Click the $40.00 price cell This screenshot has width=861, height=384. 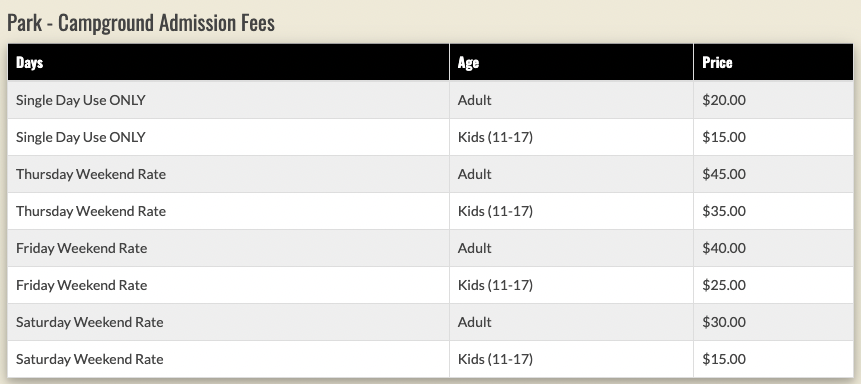773,248
